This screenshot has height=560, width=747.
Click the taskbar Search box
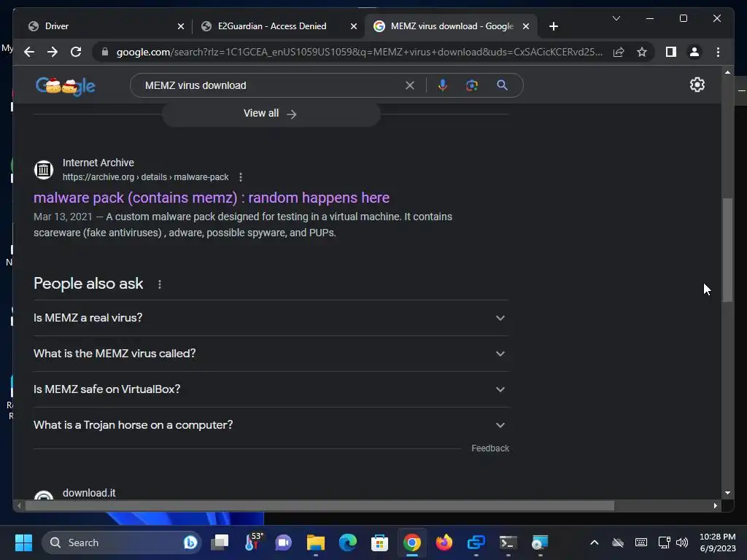[x=122, y=542]
